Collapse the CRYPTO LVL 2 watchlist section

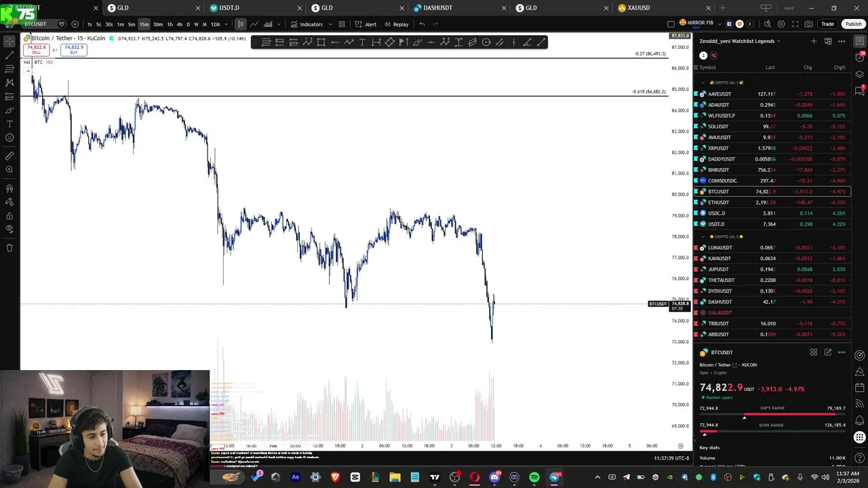point(703,237)
